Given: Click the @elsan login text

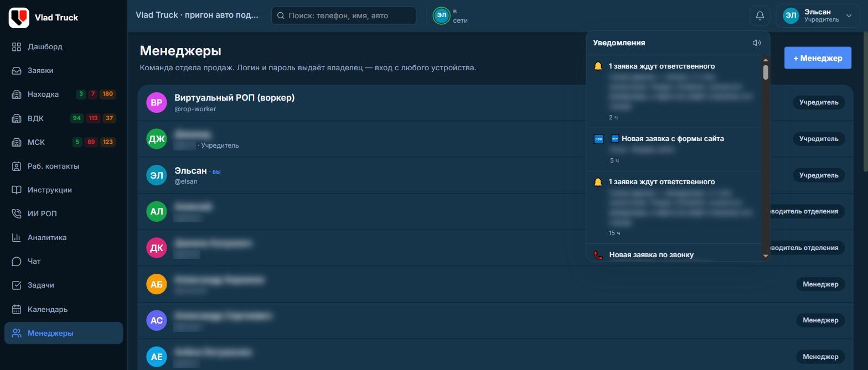Looking at the screenshot, I should (x=186, y=181).
